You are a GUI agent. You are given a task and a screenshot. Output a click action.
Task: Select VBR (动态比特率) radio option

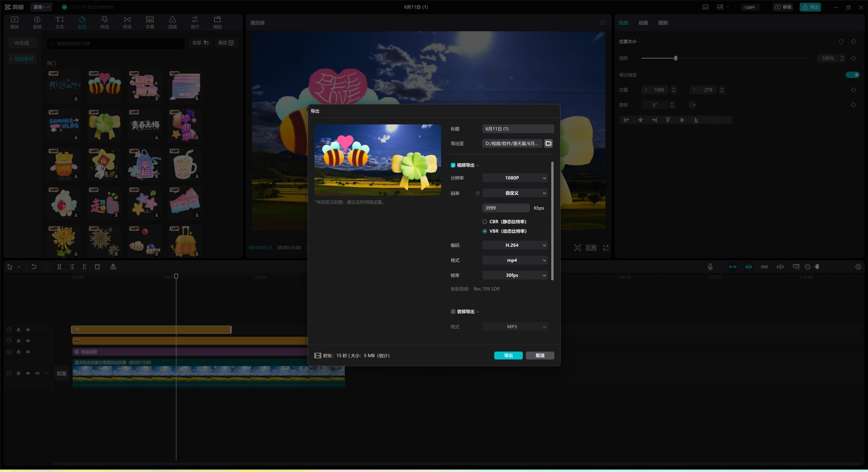click(x=485, y=231)
